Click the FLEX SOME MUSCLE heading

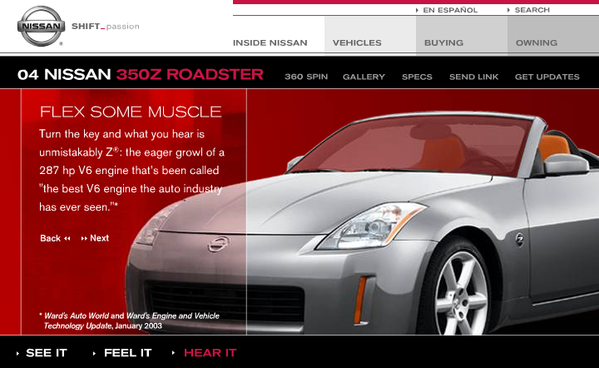tap(131, 112)
